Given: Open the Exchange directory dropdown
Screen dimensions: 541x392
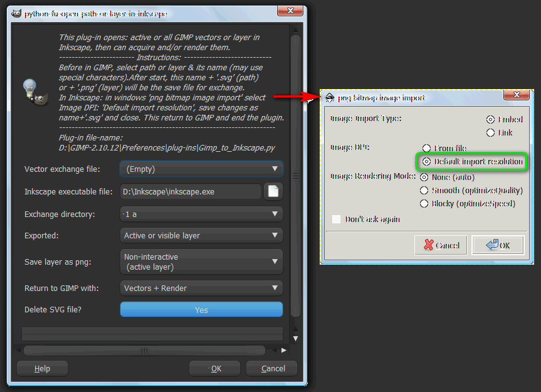Looking at the screenshot, I should click(201, 214).
